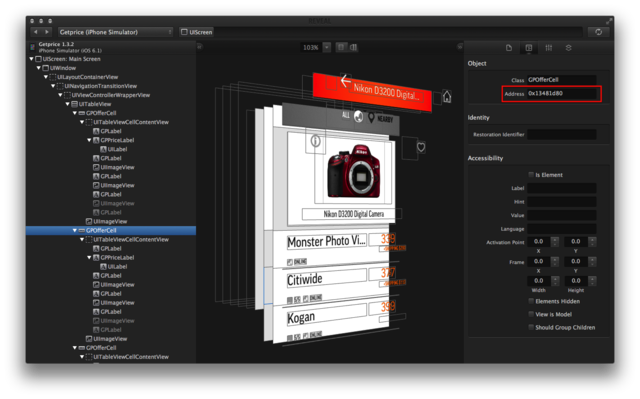Click the Kogan label in the canvas
The height and width of the screenshot is (399, 640).
301,317
